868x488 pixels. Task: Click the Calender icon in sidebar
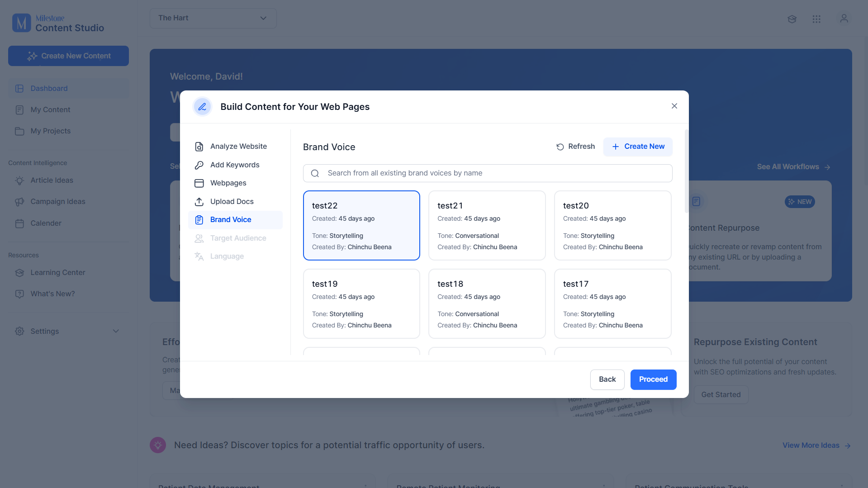(19, 223)
